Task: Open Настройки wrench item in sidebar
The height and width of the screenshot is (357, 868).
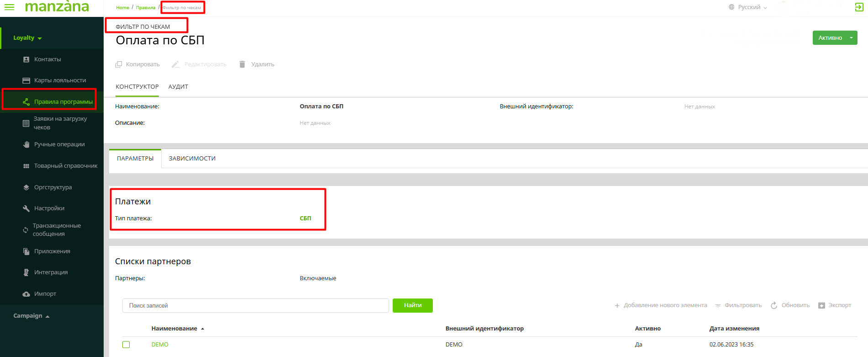Action: (49, 208)
